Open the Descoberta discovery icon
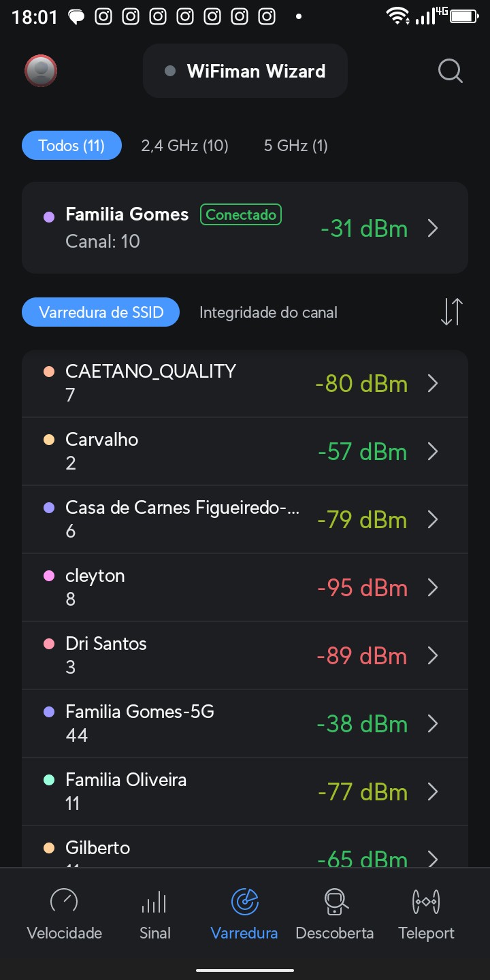The image size is (490, 980). [x=335, y=901]
